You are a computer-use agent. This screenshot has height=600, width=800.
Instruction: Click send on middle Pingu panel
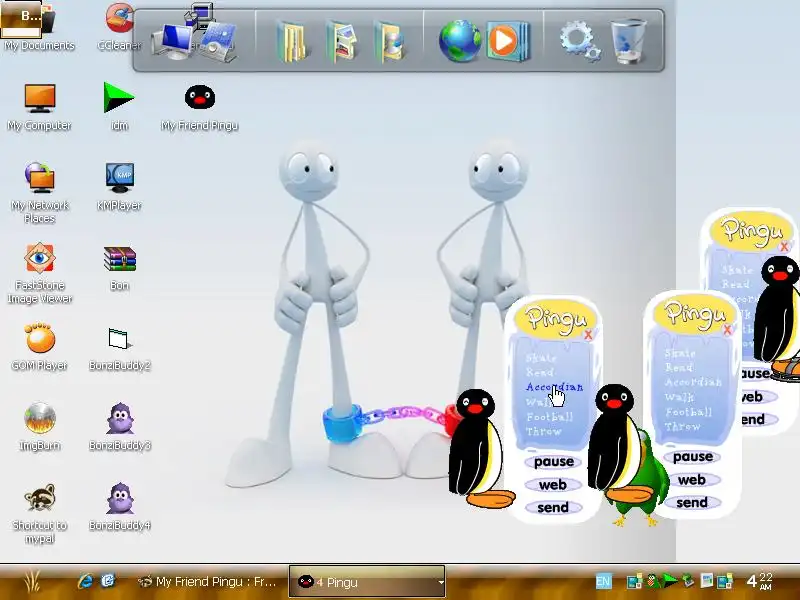692,503
